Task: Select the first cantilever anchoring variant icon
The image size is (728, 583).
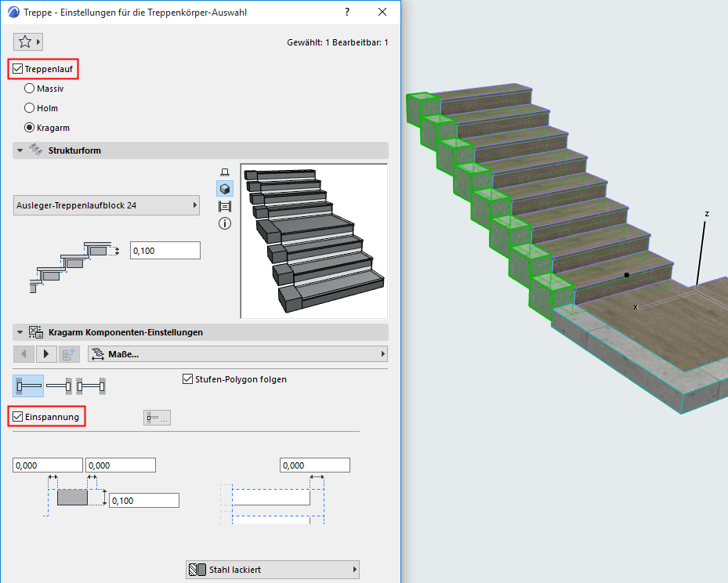Action: click(x=27, y=386)
